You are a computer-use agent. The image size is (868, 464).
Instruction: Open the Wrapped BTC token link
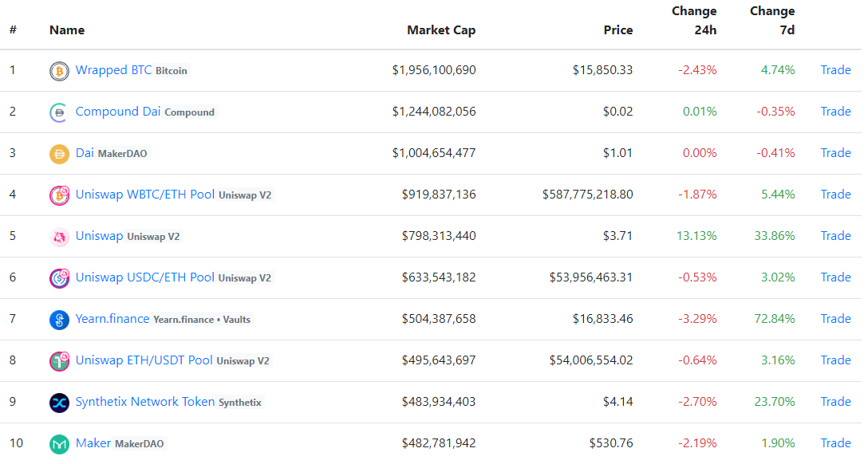point(112,70)
